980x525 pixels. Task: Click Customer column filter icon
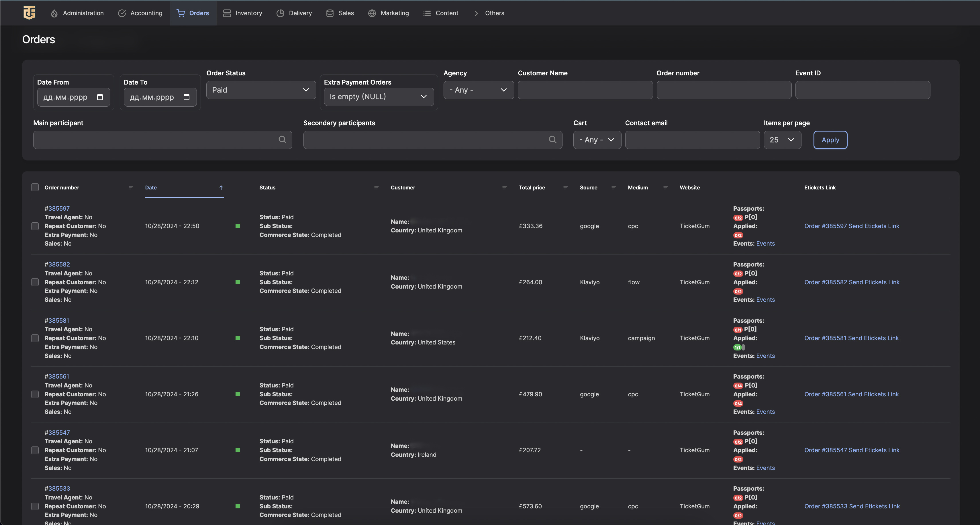pos(504,187)
